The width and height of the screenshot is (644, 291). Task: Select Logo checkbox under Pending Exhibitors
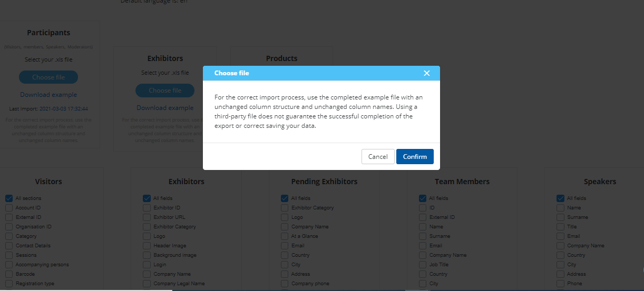click(x=285, y=217)
